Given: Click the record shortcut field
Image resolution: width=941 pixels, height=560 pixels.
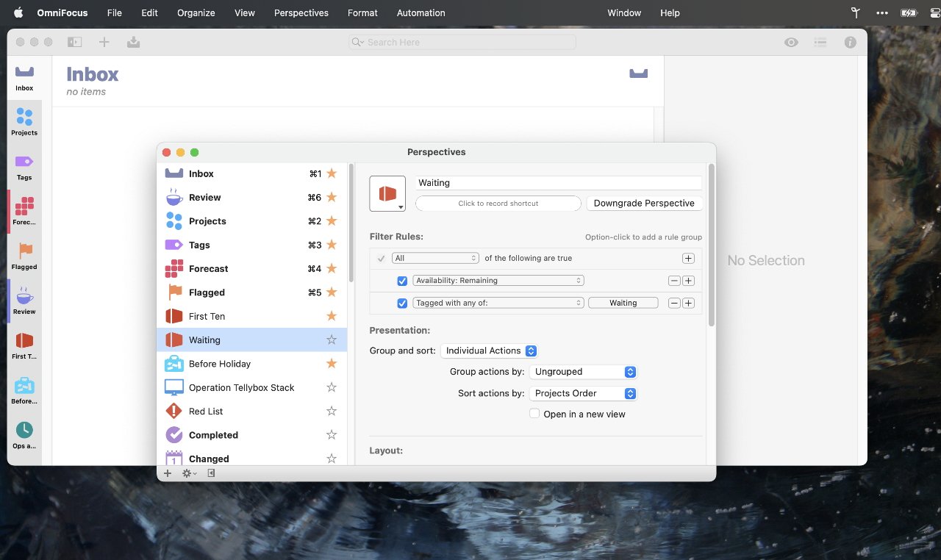Looking at the screenshot, I should tap(498, 203).
